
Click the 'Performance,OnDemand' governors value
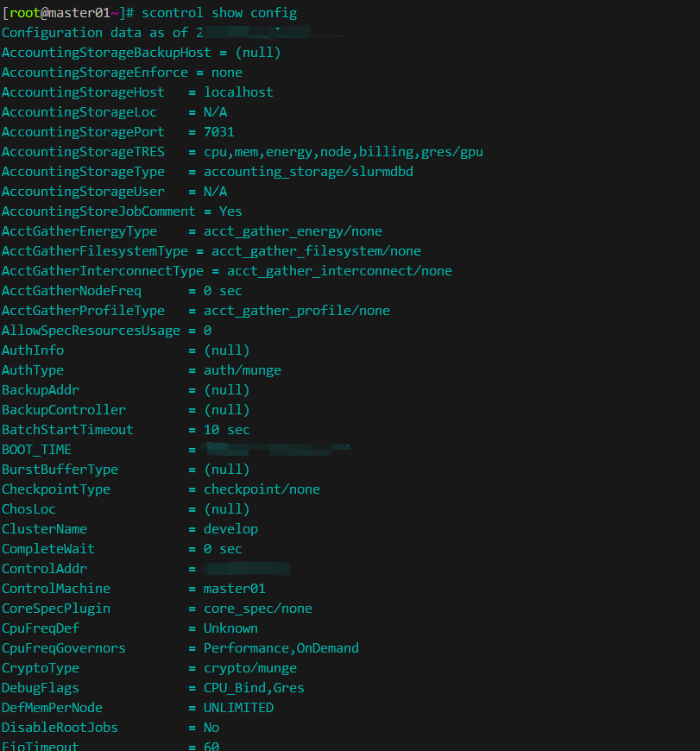pyautogui.click(x=281, y=648)
